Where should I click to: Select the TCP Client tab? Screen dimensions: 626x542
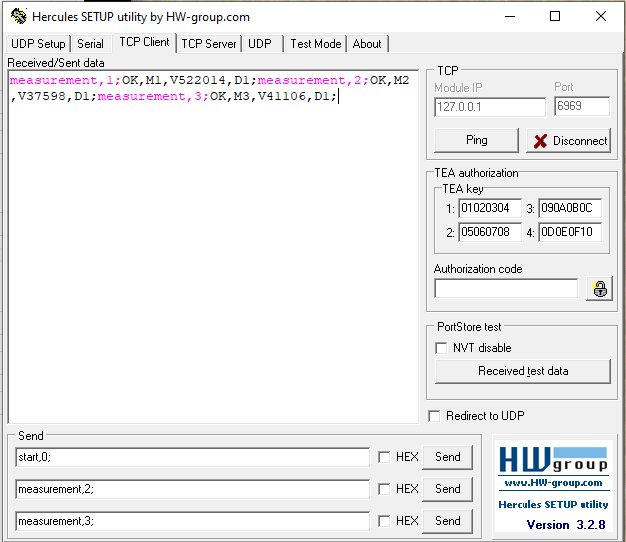[x=145, y=42]
